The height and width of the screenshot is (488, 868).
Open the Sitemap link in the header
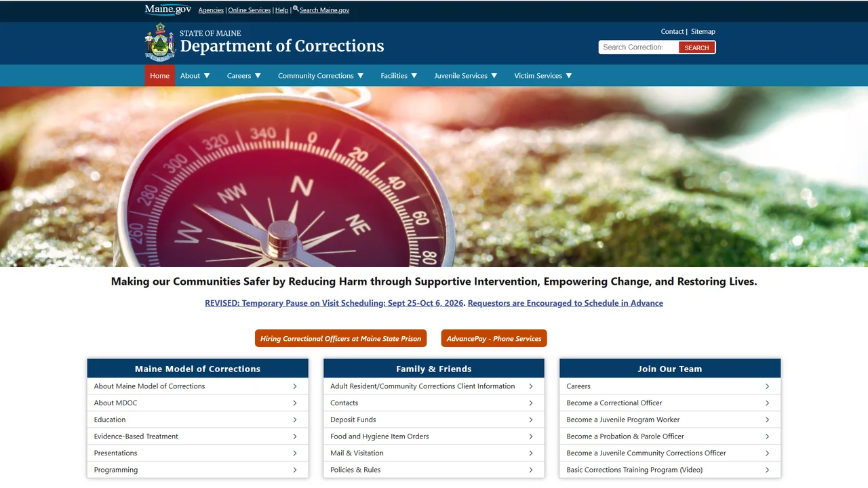coord(703,32)
